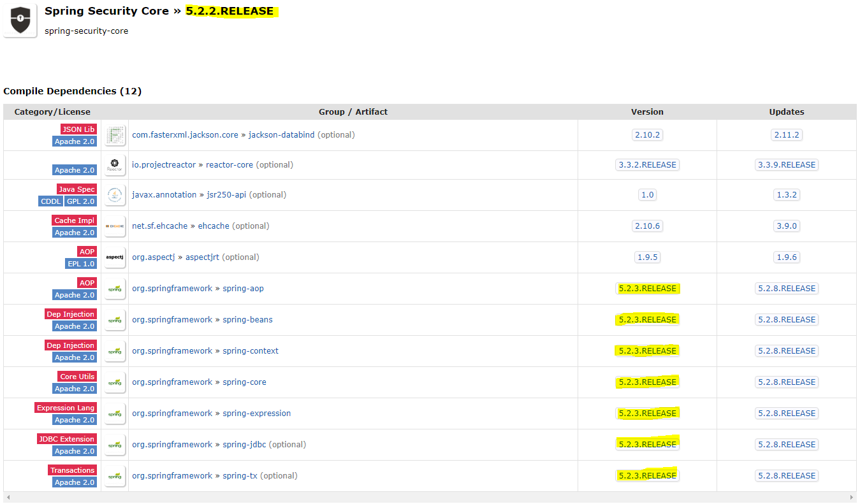Screen dimensions: 860x504
Task: Open the javax.annotation group link
Action: (x=164, y=195)
